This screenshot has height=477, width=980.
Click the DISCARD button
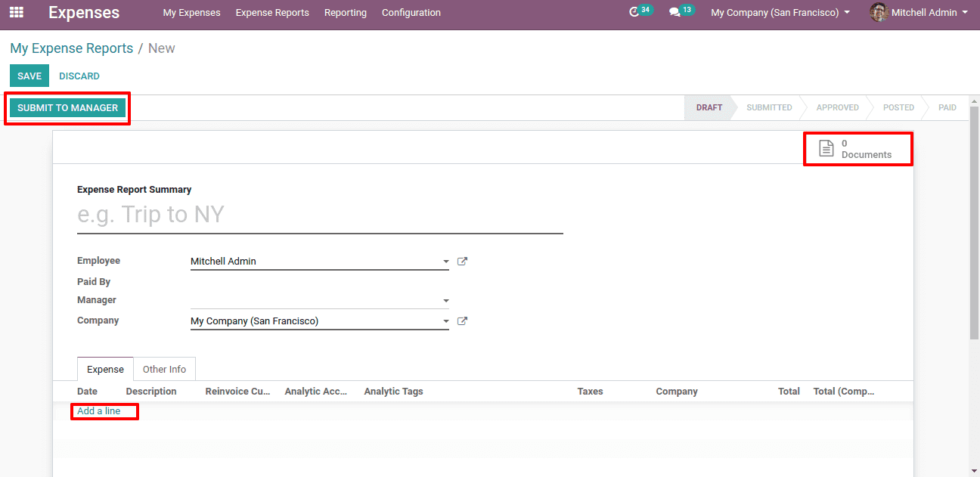[79, 76]
